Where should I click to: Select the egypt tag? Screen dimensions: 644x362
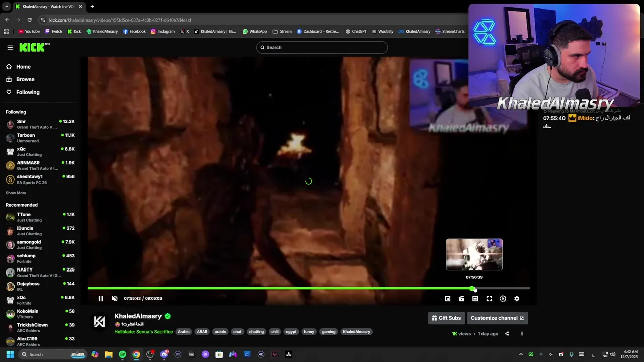click(291, 332)
